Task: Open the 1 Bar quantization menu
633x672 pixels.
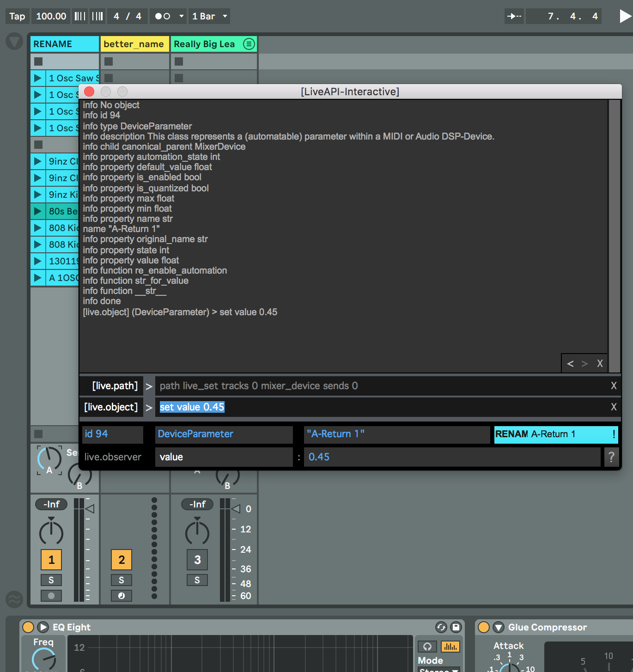Action: (209, 16)
